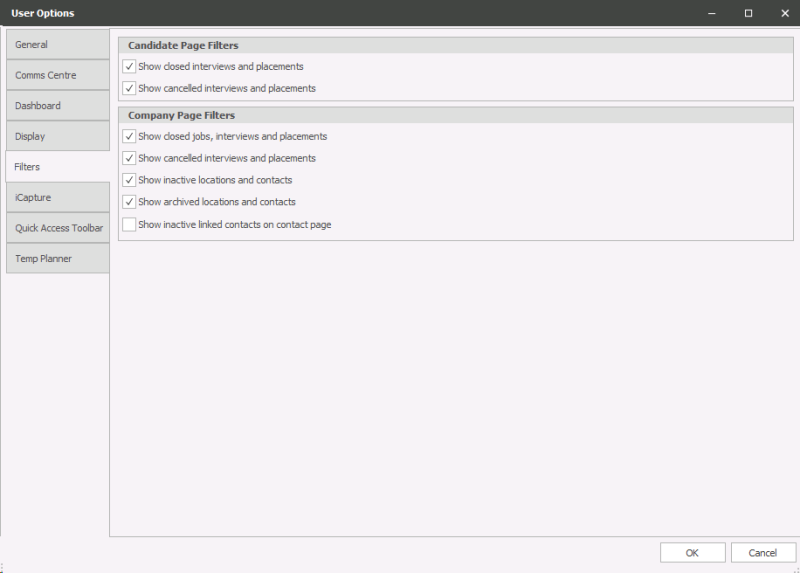Select the Dashboard tab
This screenshot has width=800, height=573.
point(55,106)
